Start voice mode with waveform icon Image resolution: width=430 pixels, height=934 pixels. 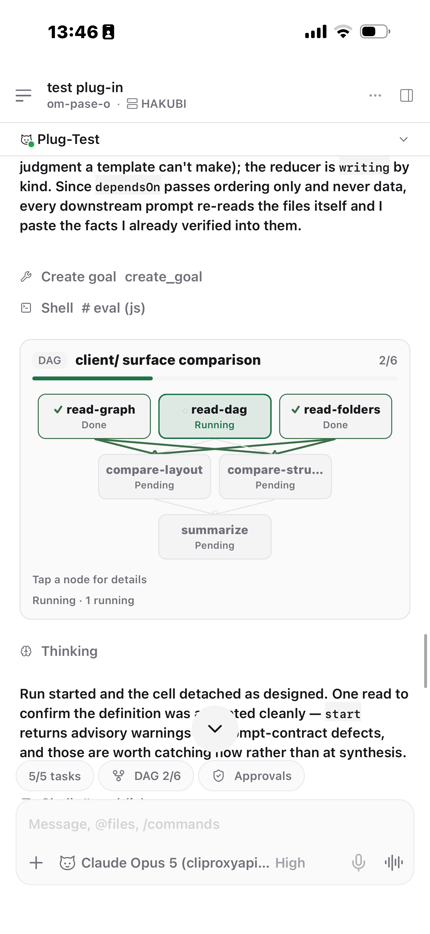394,863
